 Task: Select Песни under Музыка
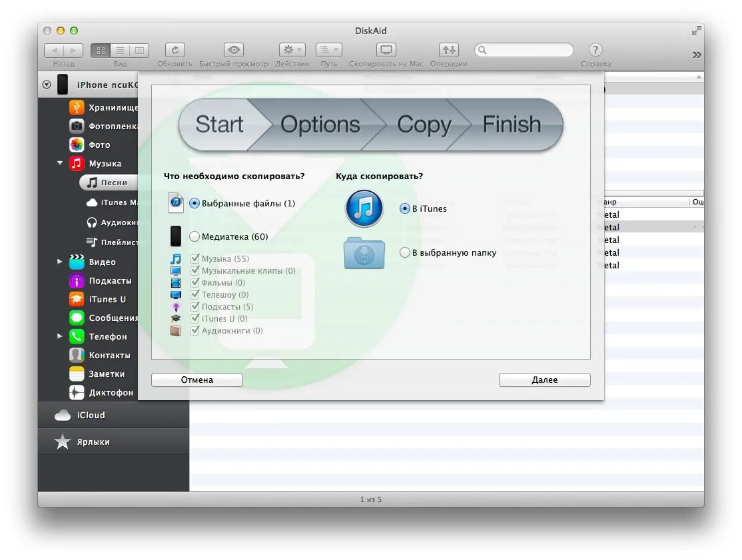point(109,182)
